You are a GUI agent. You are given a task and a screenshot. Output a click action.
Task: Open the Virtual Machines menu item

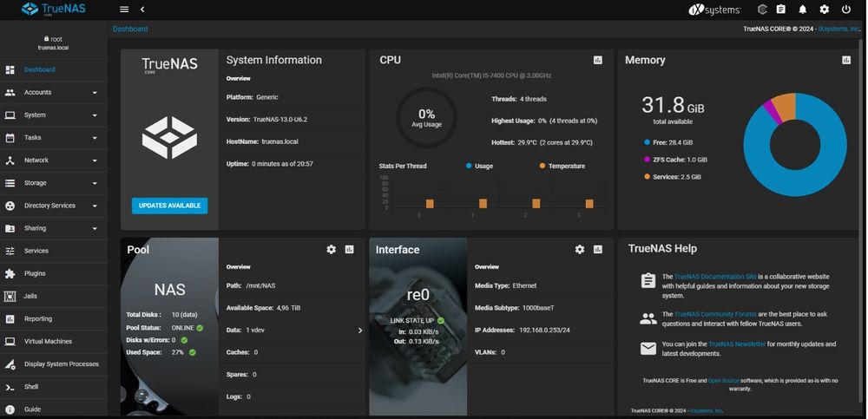point(54,342)
